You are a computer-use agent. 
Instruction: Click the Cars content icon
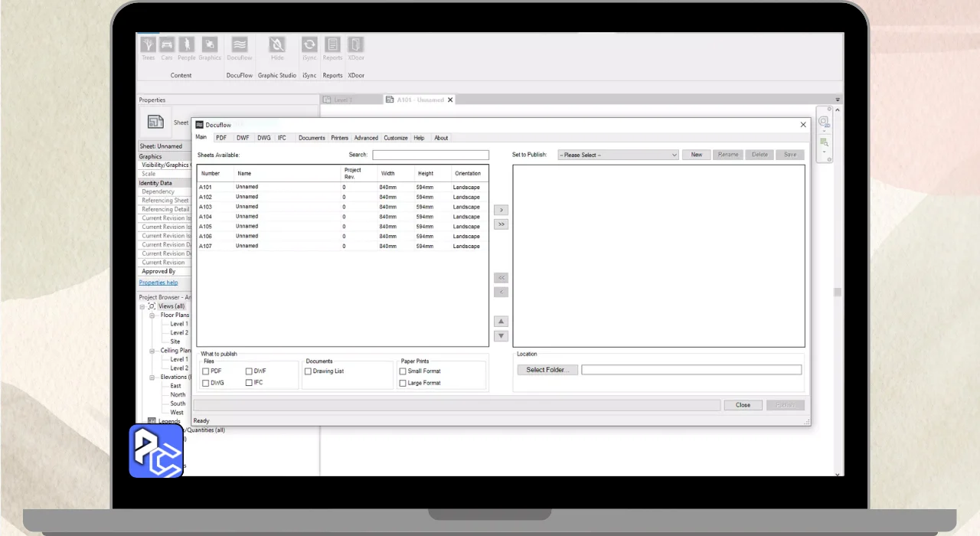tap(167, 45)
